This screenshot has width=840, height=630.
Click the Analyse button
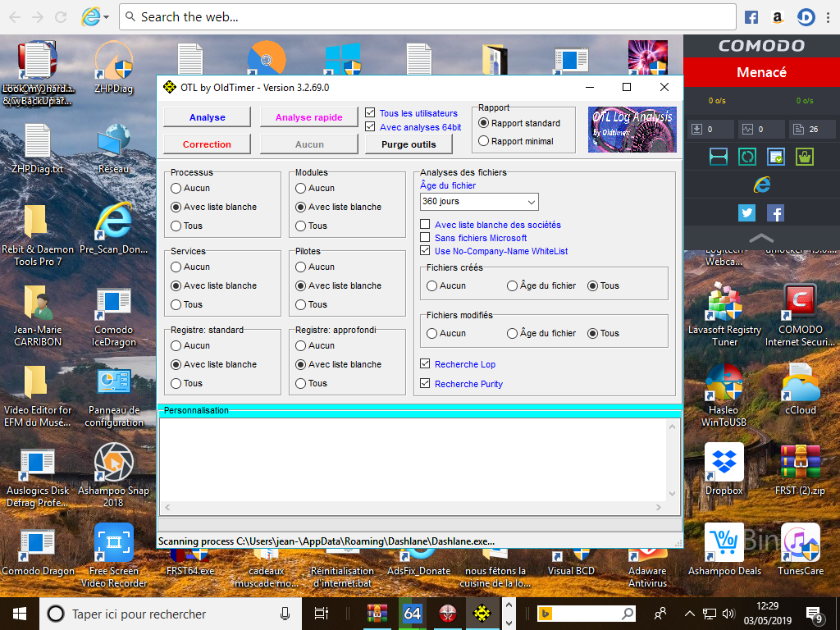tap(207, 117)
